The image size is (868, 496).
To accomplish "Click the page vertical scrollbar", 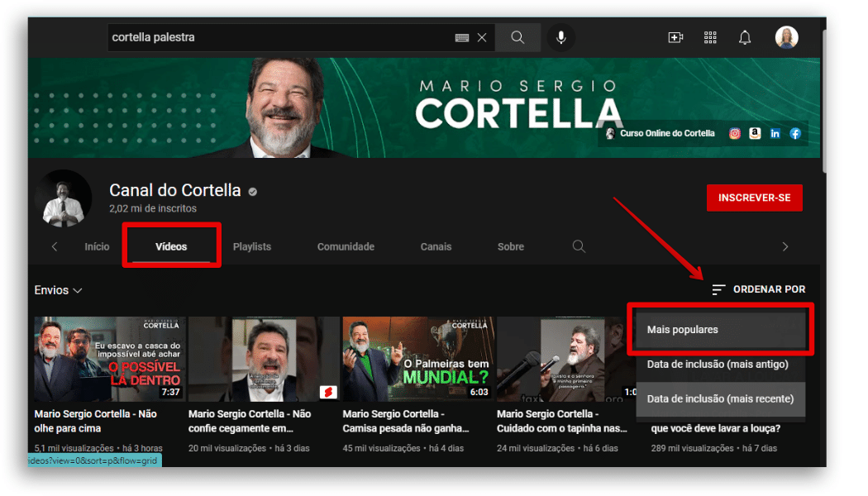I will tap(823, 100).
